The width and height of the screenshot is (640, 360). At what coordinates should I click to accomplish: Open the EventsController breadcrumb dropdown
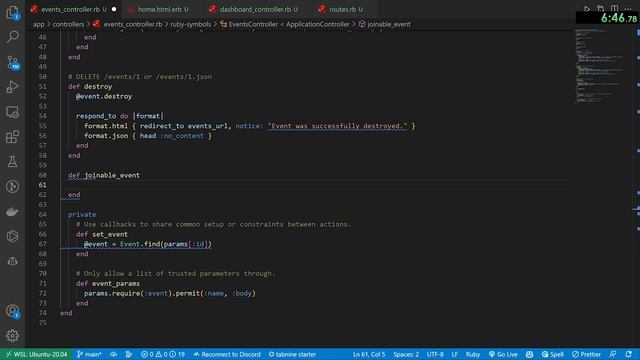pyautogui.click(x=284, y=24)
